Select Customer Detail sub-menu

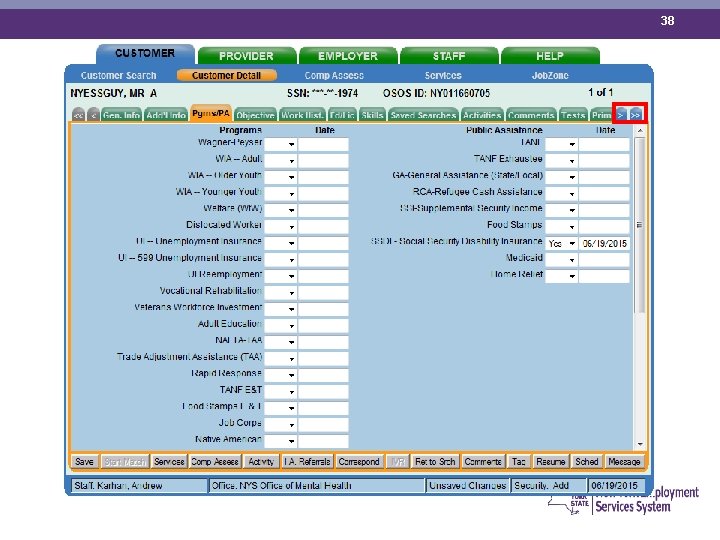click(226, 75)
